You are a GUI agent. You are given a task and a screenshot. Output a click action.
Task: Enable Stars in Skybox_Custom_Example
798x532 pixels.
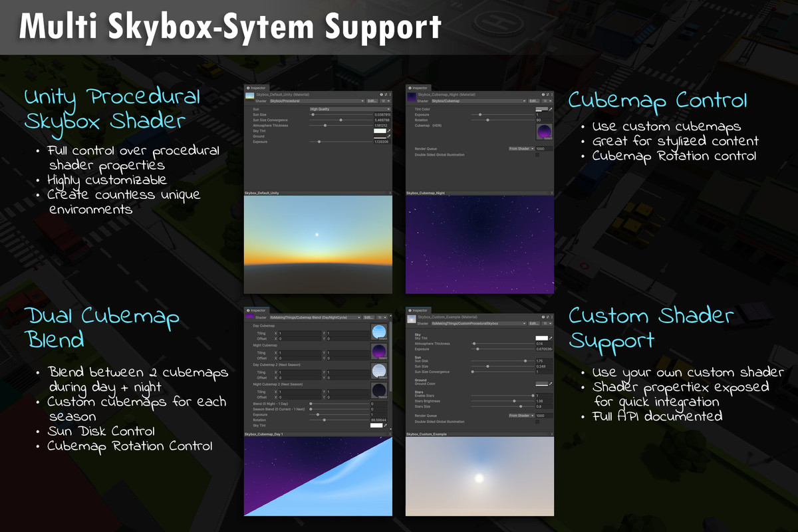coord(533,395)
